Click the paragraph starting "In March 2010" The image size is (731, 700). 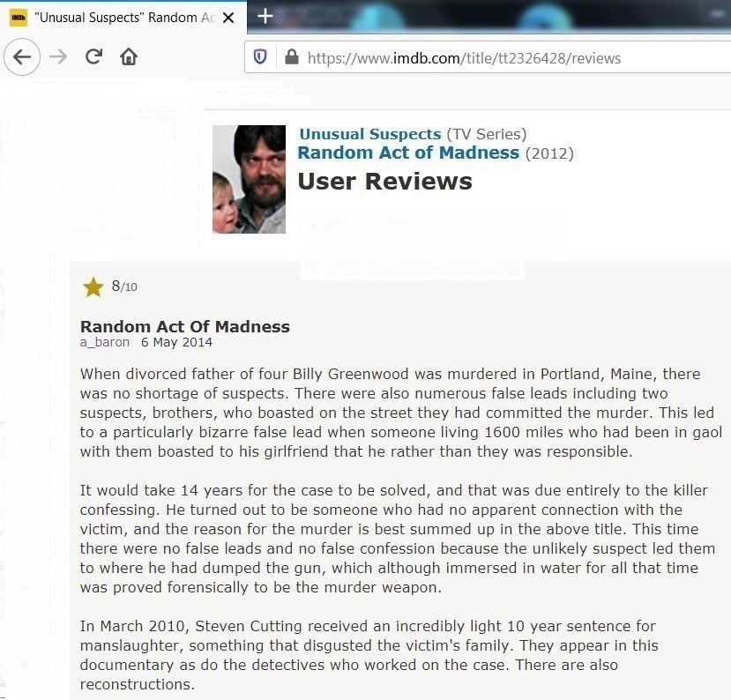coord(369,655)
